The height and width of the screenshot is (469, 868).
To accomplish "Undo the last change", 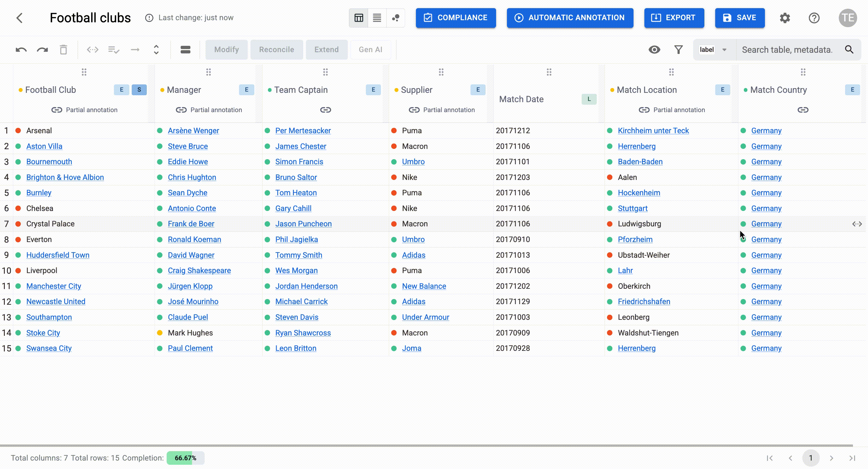I will click(21, 50).
